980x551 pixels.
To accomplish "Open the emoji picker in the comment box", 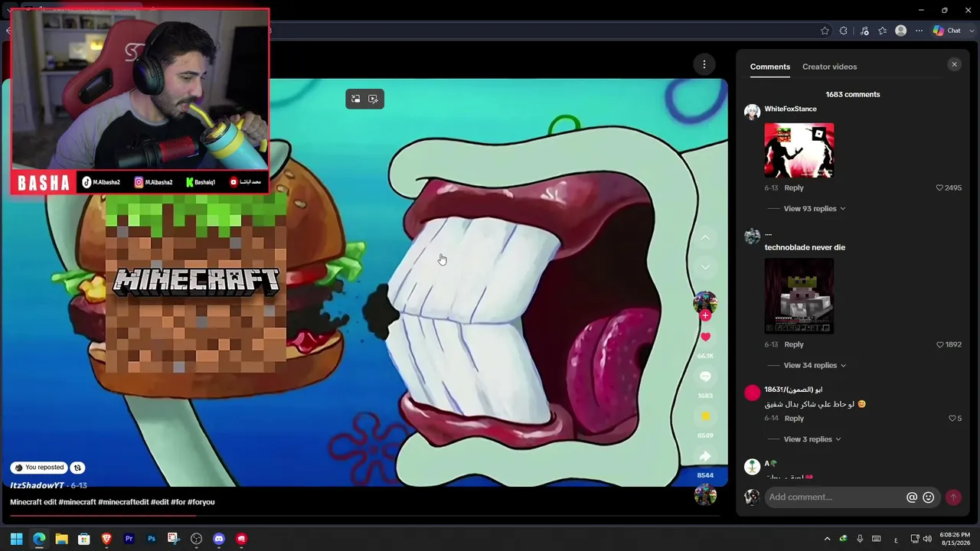I will tap(928, 497).
